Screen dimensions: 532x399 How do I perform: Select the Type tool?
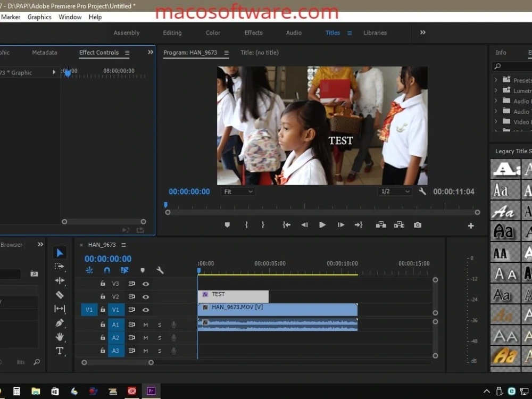pos(60,351)
